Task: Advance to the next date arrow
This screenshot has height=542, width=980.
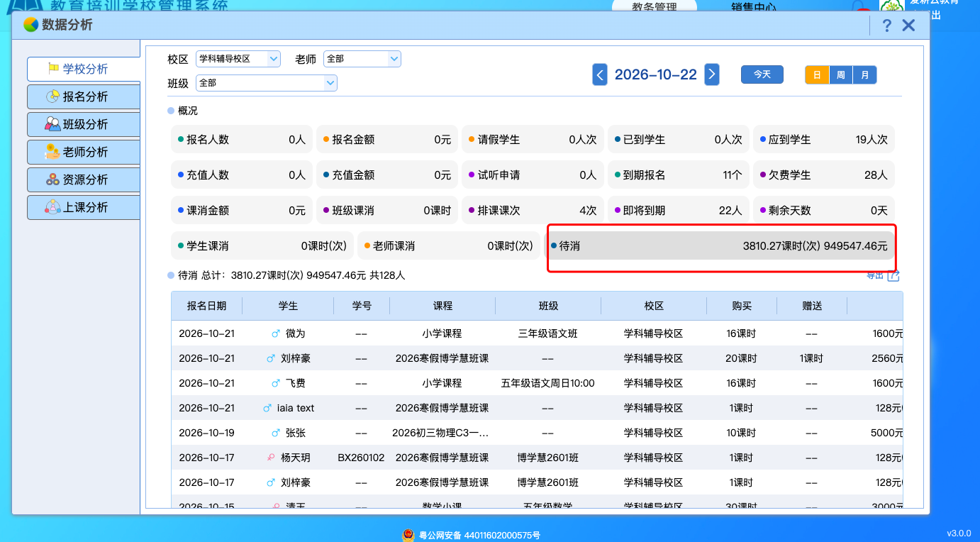Action: click(x=712, y=74)
